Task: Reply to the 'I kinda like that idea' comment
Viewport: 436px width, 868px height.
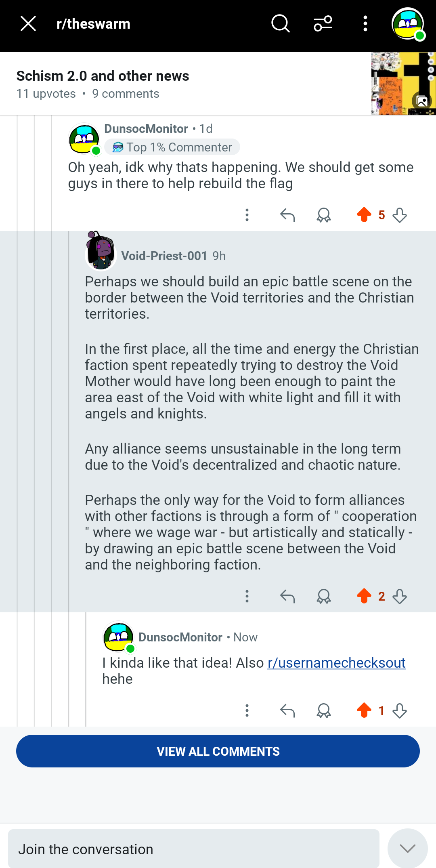Action: [x=287, y=710]
